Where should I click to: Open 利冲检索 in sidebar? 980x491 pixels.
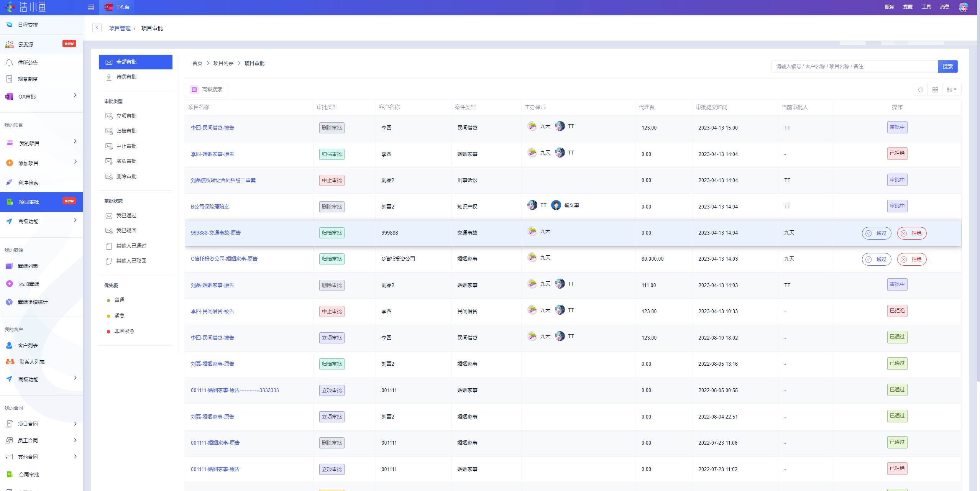(x=28, y=183)
